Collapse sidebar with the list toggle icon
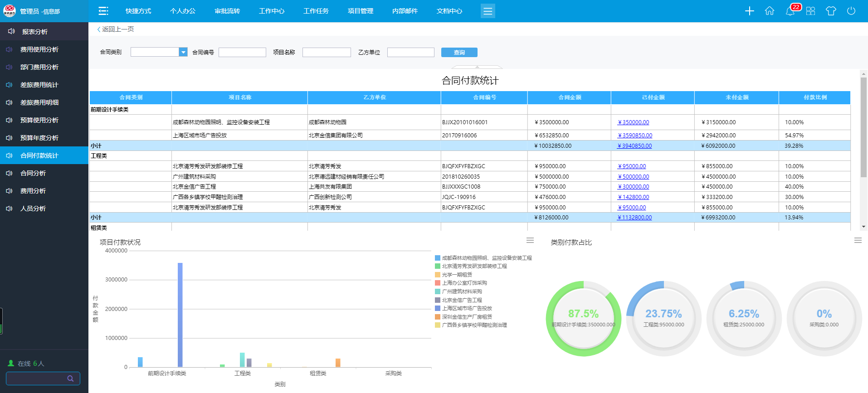Screen dimensions: 868x393 pos(103,11)
